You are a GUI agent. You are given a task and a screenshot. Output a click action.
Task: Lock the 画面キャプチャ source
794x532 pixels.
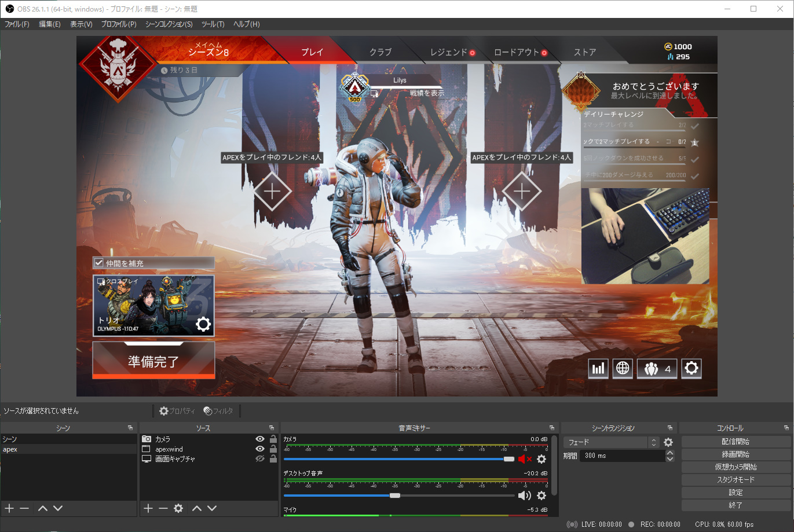click(273, 458)
